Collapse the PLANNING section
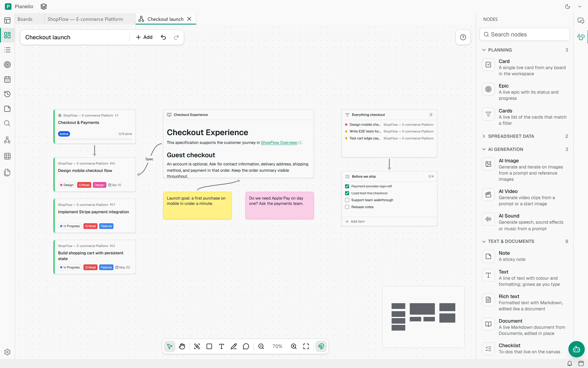 [525, 50]
